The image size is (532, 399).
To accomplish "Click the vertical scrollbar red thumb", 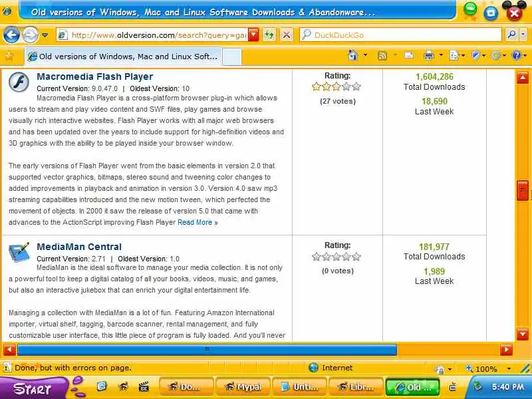I will pyautogui.click(x=523, y=191).
